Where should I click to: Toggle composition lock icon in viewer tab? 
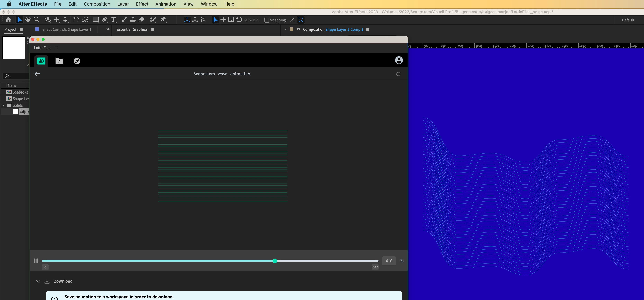coord(298,29)
